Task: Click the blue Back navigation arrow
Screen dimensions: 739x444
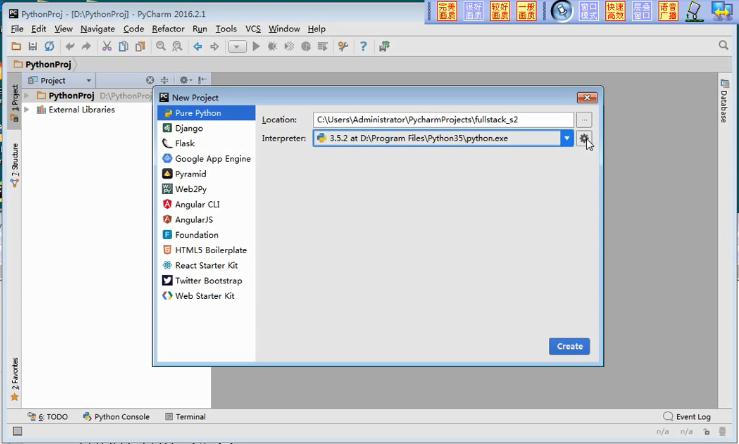Action: pos(198,46)
